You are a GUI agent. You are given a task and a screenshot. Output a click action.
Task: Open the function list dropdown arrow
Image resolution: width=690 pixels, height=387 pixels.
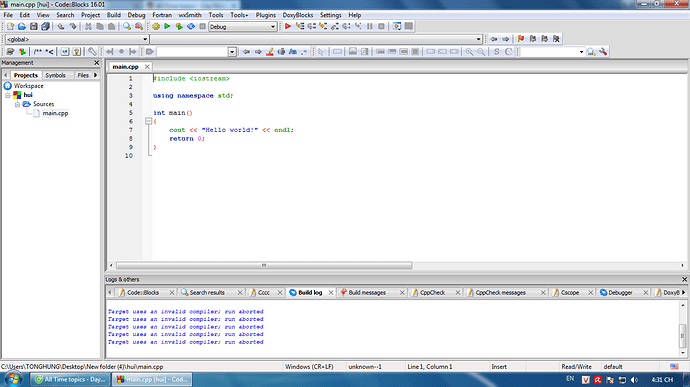(x=478, y=39)
